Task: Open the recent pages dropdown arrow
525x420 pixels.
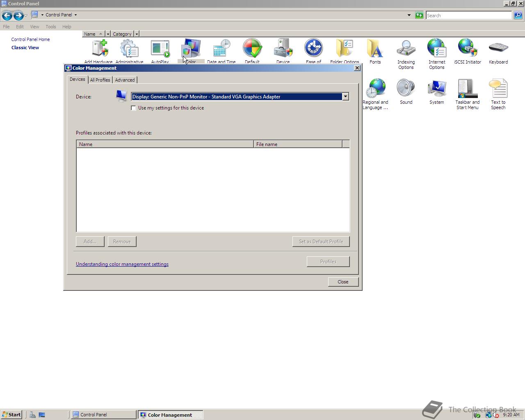Action: 25,16
